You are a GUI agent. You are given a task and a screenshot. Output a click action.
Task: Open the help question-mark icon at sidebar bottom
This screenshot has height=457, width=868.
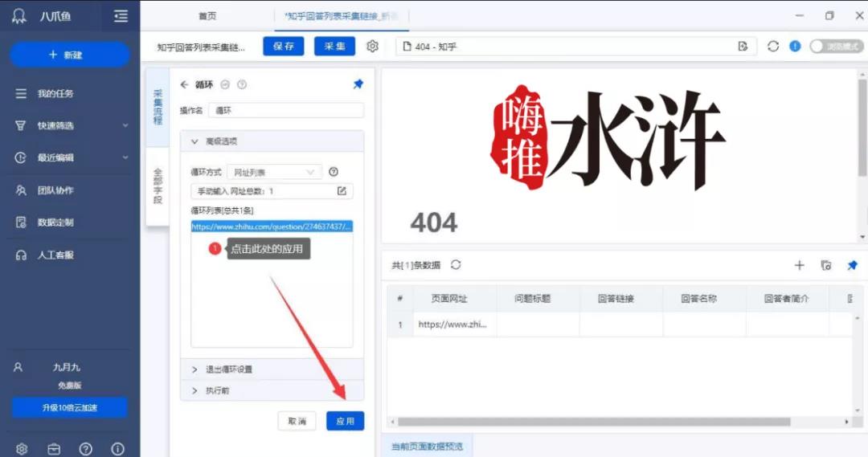86,449
